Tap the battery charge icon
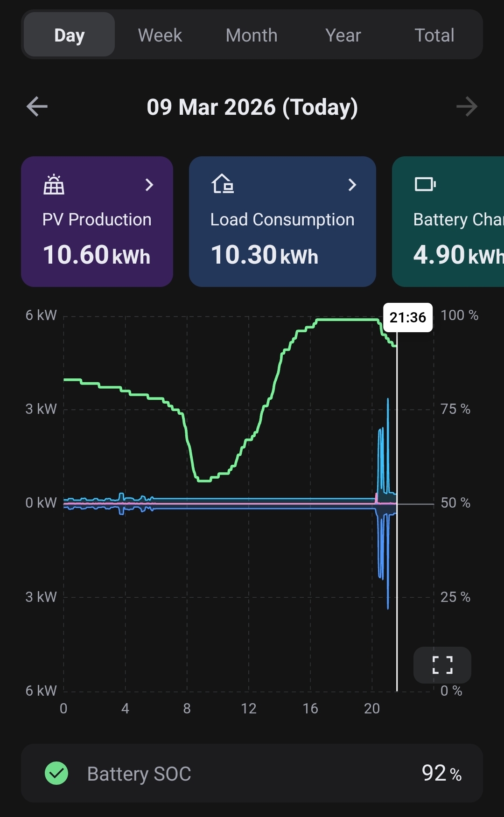The image size is (504, 817). click(x=425, y=184)
